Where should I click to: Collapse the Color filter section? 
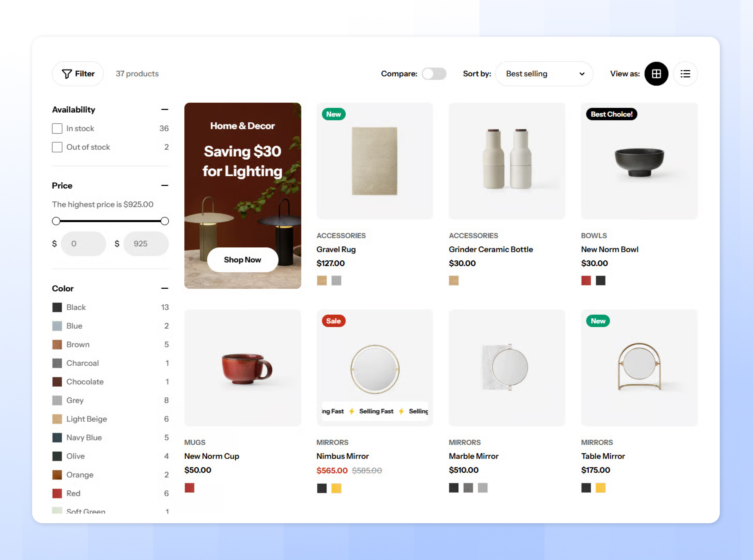point(165,288)
